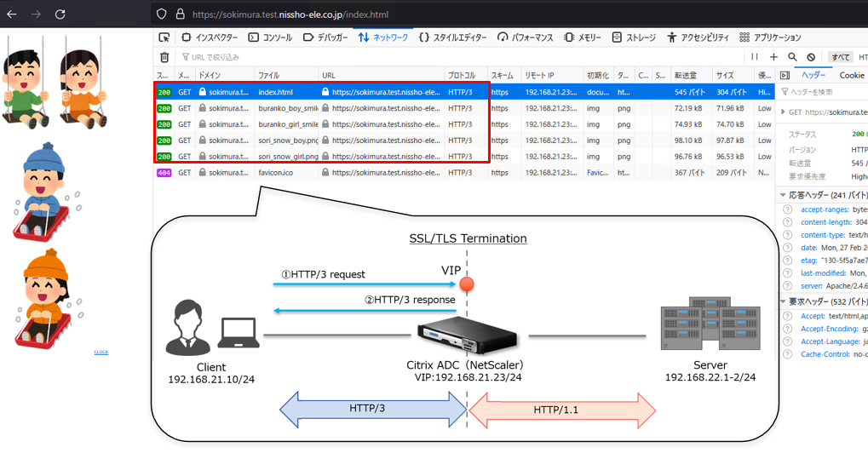
Task: Open the Cookie tab in details panel
Action: click(x=852, y=75)
